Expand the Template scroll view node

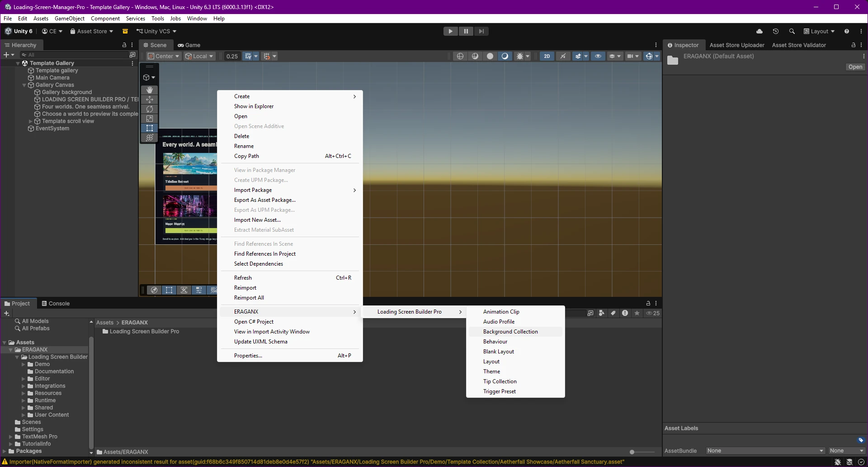coord(31,121)
